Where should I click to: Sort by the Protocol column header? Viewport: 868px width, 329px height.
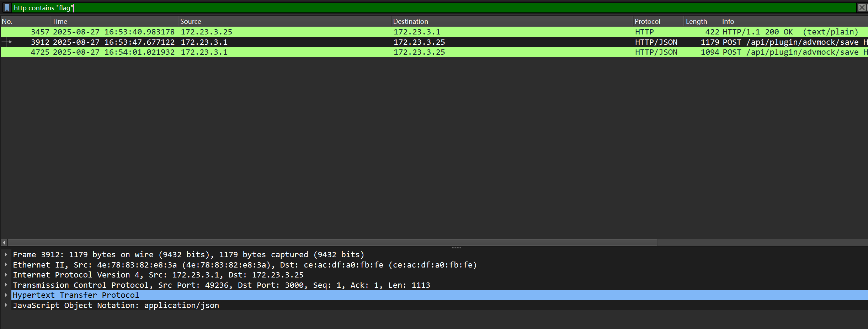(x=658, y=21)
